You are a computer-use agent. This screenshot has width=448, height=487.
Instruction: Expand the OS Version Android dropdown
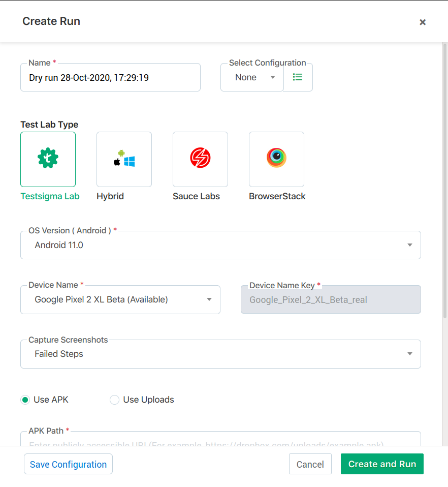220,245
